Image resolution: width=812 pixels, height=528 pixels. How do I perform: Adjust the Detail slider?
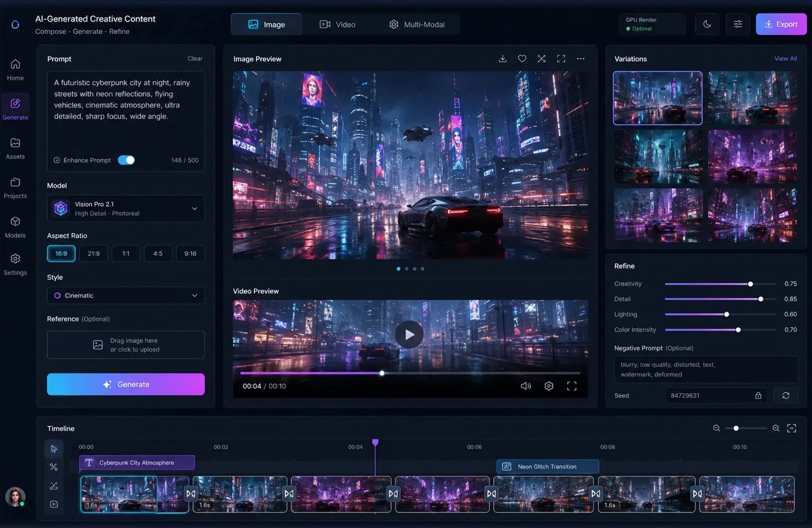[720, 299]
